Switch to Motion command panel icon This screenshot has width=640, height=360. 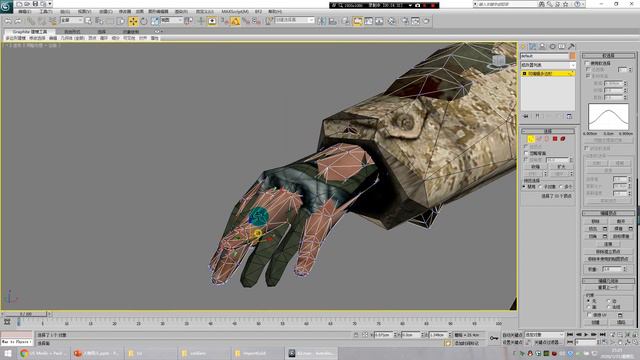(552, 47)
